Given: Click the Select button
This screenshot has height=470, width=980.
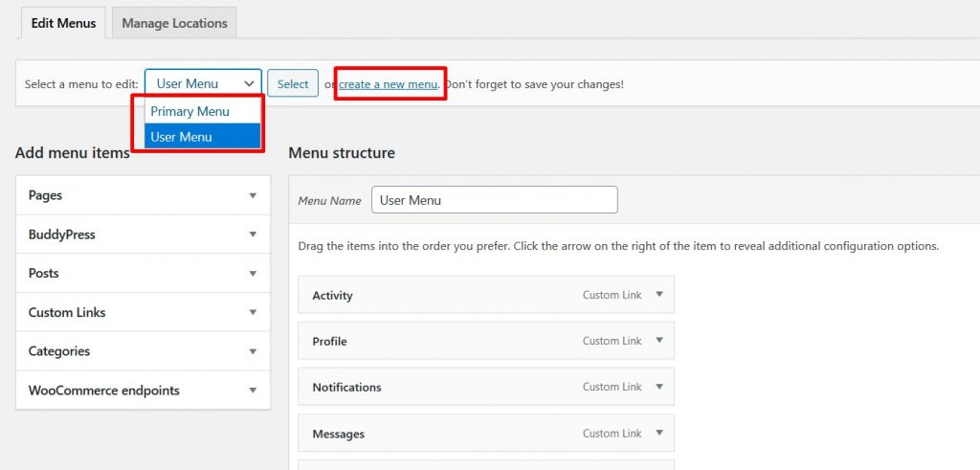Looking at the screenshot, I should click(293, 83).
